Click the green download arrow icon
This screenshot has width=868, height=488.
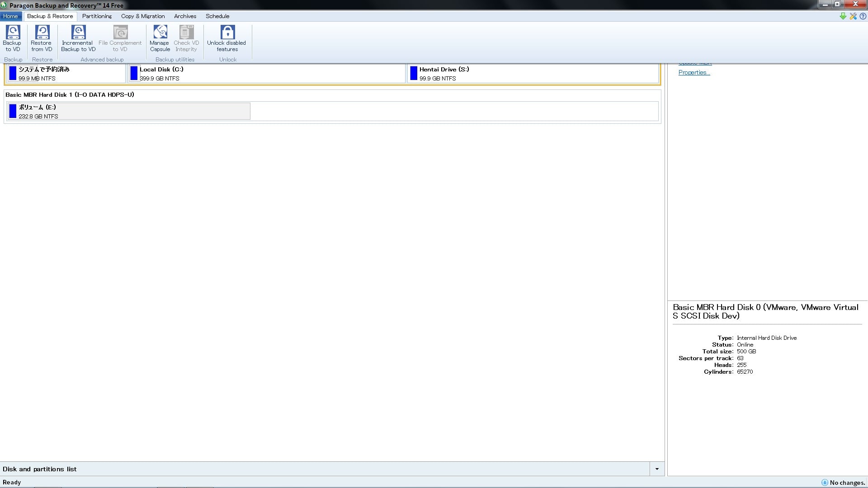(x=843, y=16)
